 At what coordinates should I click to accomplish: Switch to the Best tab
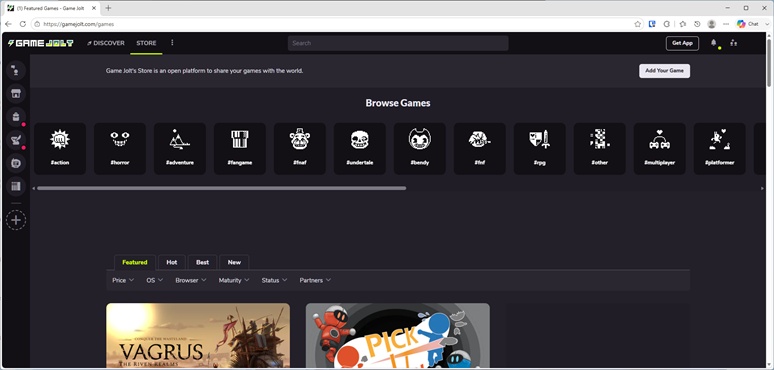pos(202,262)
